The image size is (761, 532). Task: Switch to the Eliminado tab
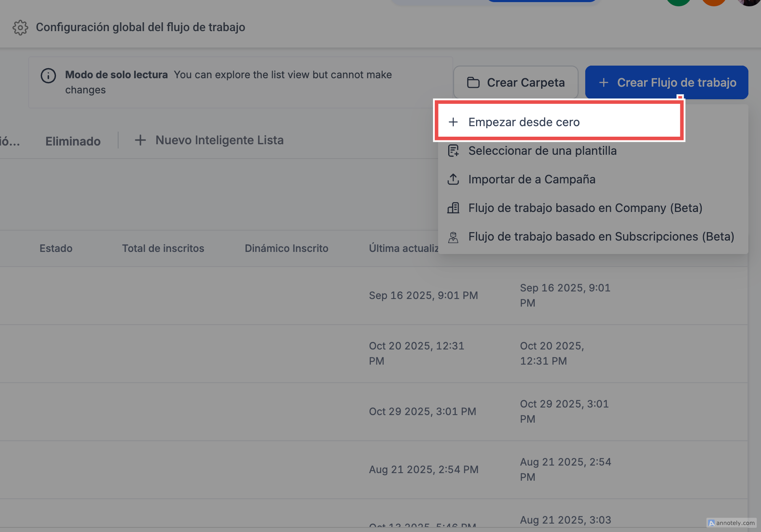[x=73, y=141]
